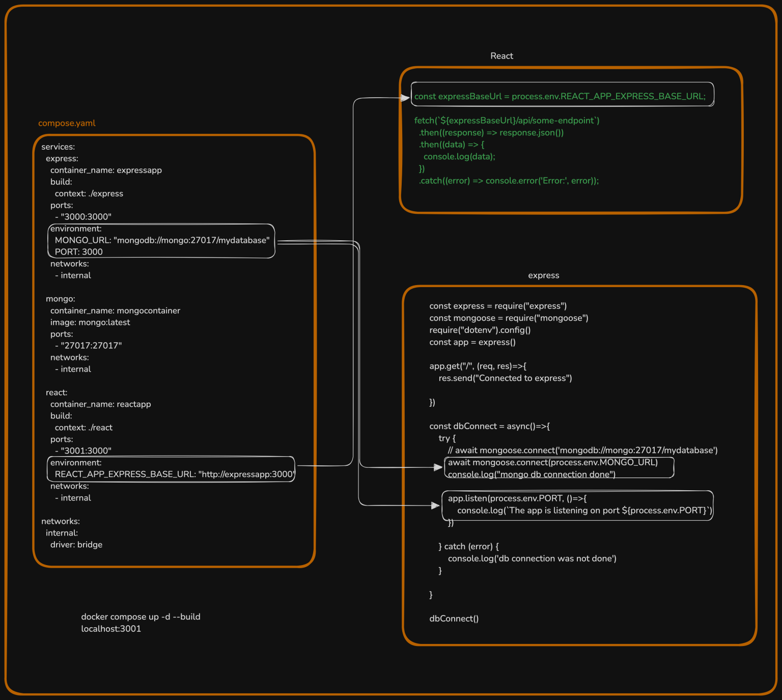Click the "react:" service name
Image resolution: width=782 pixels, height=700 pixels.
pyautogui.click(x=57, y=393)
